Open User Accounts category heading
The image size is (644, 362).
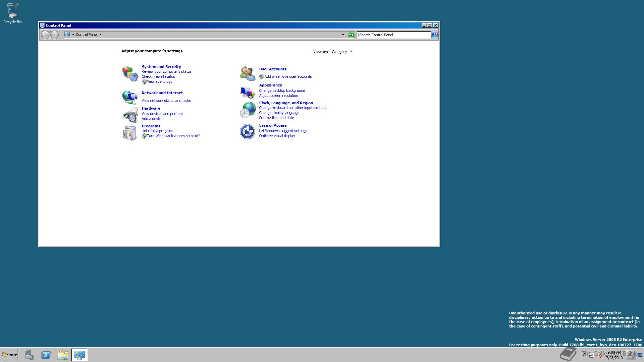point(273,69)
